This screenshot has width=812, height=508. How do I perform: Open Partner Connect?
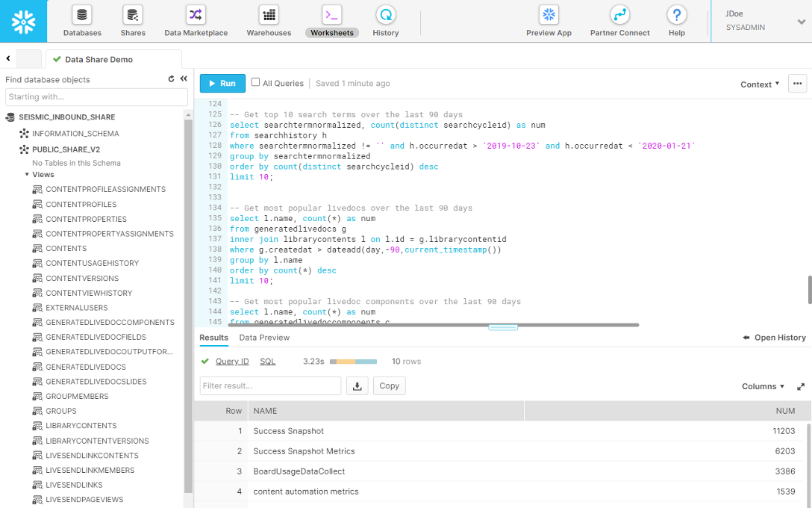click(619, 15)
